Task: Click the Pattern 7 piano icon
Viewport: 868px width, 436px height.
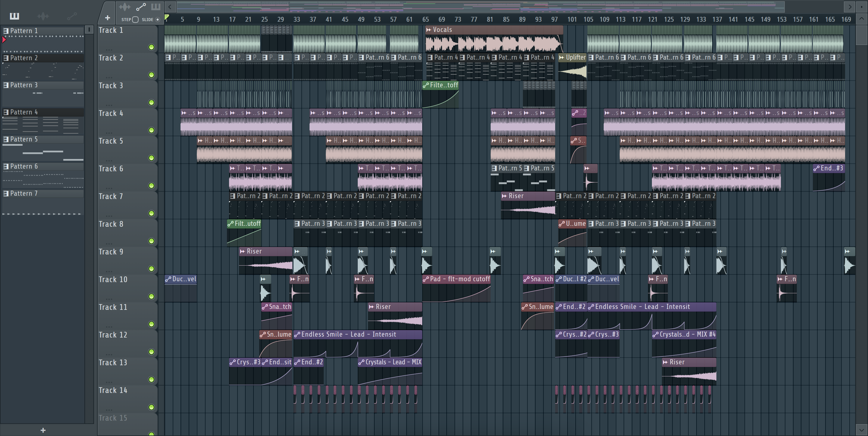Action: [6, 193]
